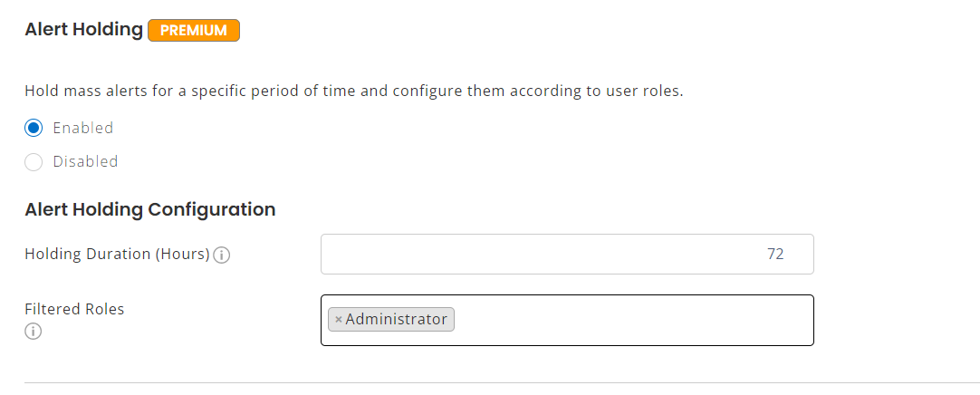Viewport: 980px width, 395px height.
Task: Click the Filtered Roles label
Action: [x=74, y=309]
